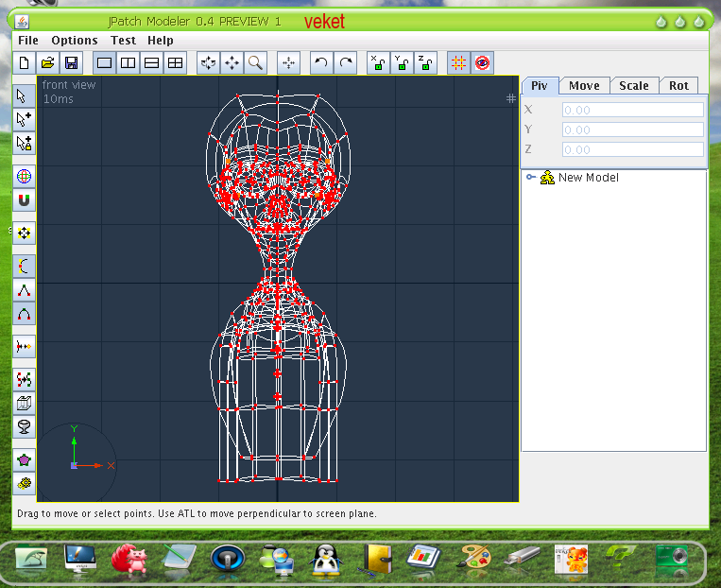Click the purple pentagon patch tool
This screenshot has height=588, width=721.
(24, 460)
